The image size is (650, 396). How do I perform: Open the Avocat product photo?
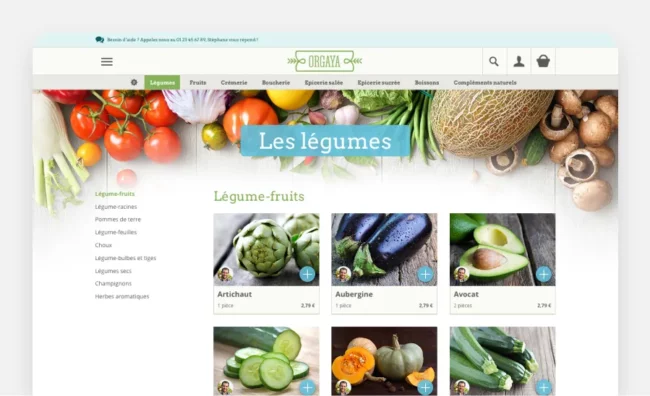(502, 250)
